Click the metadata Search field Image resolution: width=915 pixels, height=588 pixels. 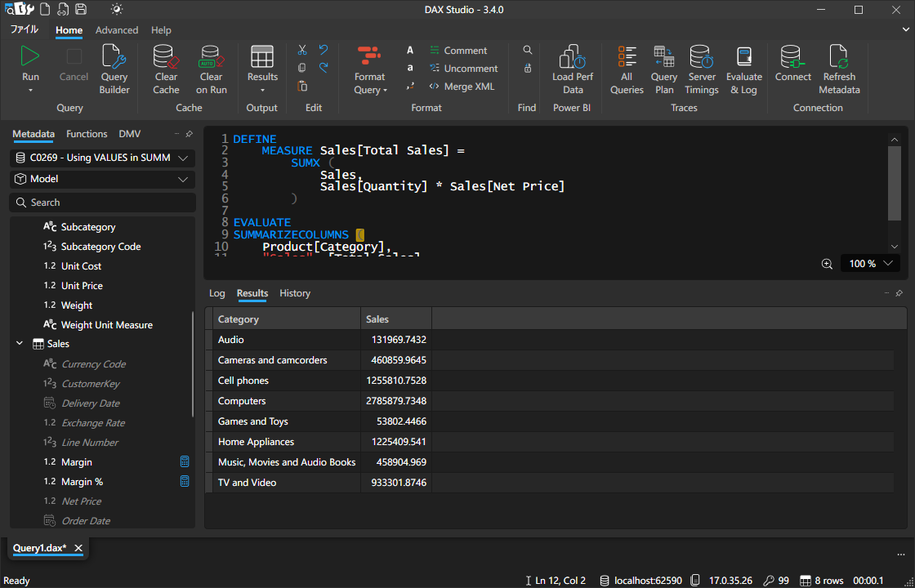[102, 203]
